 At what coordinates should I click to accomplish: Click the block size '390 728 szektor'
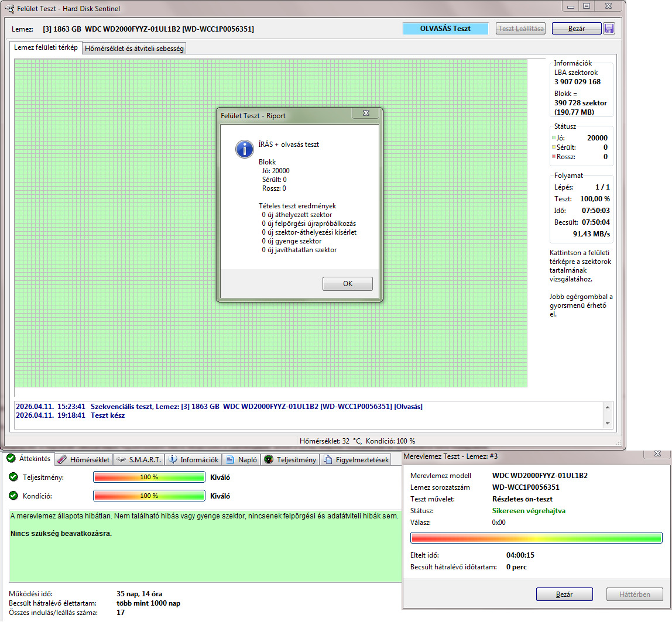[x=580, y=103]
